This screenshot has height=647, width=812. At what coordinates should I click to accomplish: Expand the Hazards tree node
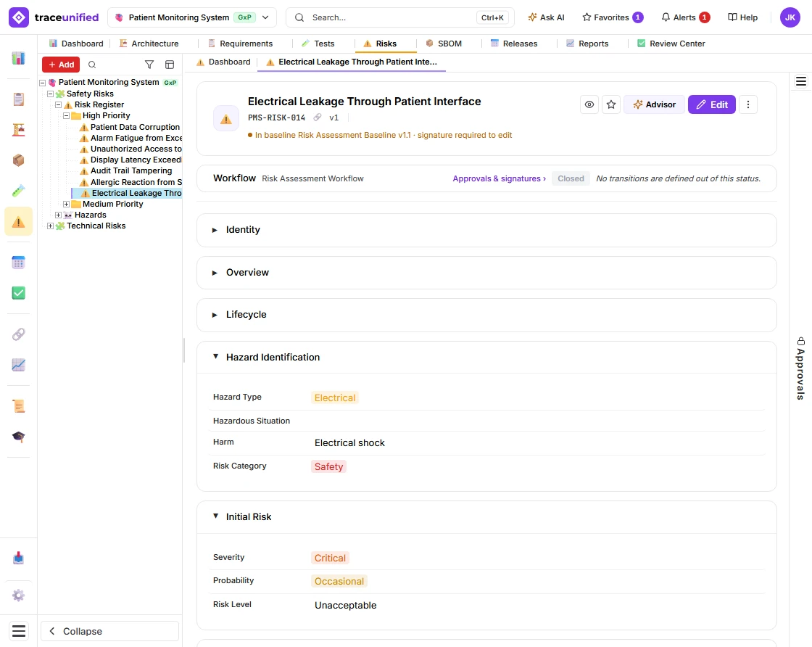click(x=59, y=215)
